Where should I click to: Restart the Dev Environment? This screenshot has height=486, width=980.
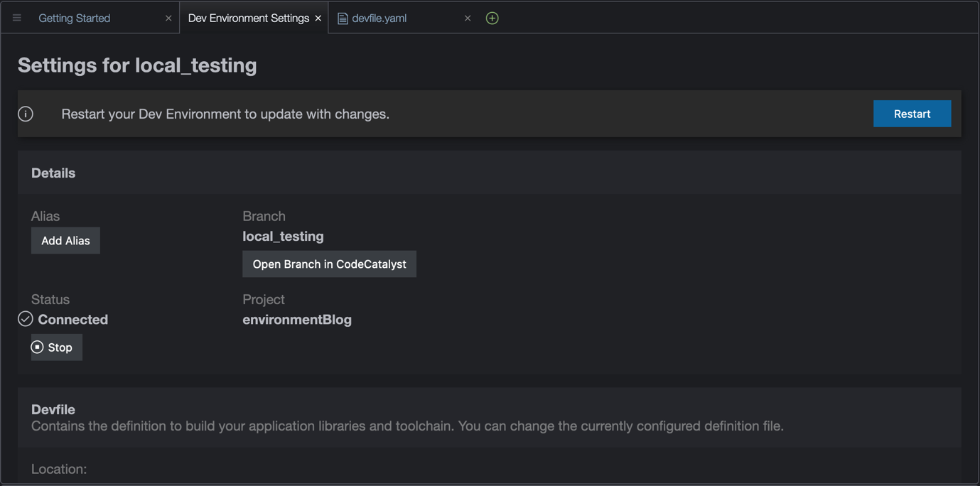click(x=912, y=114)
